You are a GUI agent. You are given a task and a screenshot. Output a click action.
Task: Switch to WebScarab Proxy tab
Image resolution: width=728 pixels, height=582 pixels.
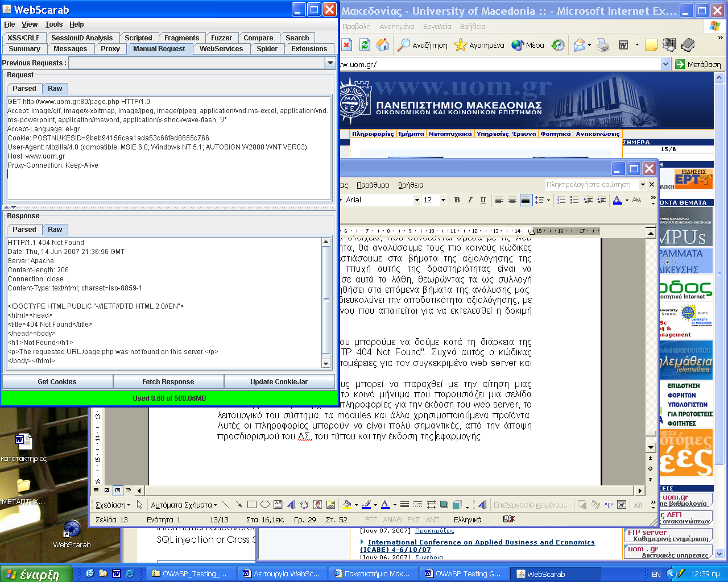point(110,49)
